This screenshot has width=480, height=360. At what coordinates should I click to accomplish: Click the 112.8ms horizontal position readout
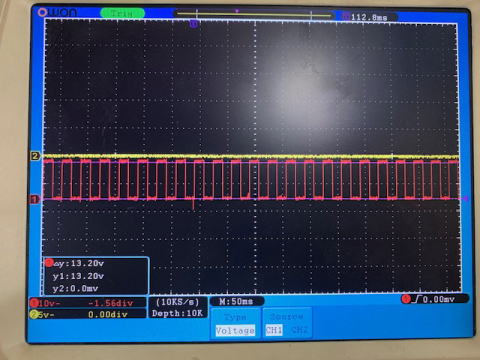click(x=369, y=17)
